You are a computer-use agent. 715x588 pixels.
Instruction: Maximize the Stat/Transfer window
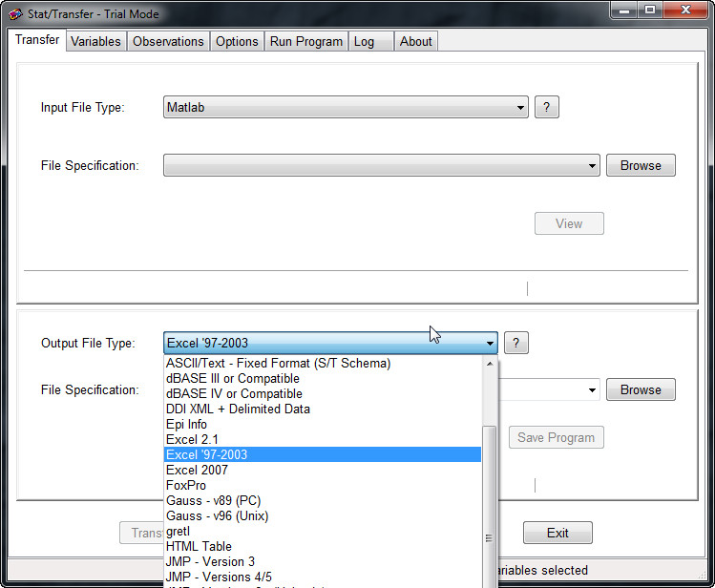coord(650,10)
